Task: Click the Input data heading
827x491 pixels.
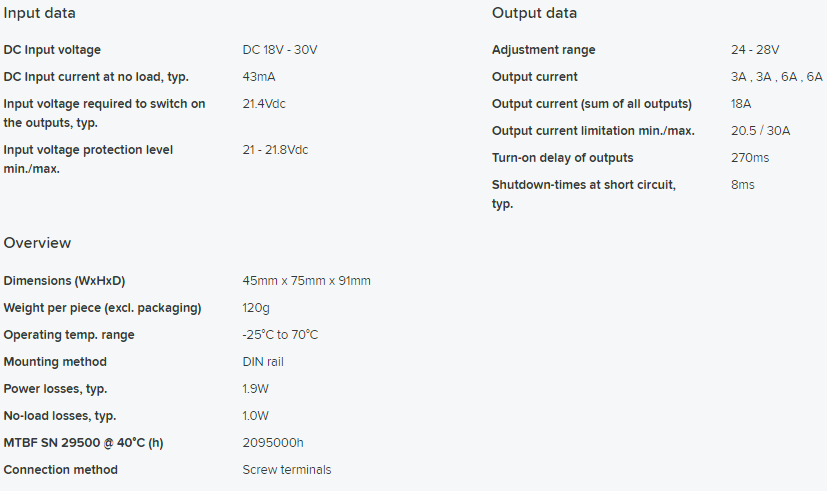Action: pyautogui.click(x=40, y=13)
